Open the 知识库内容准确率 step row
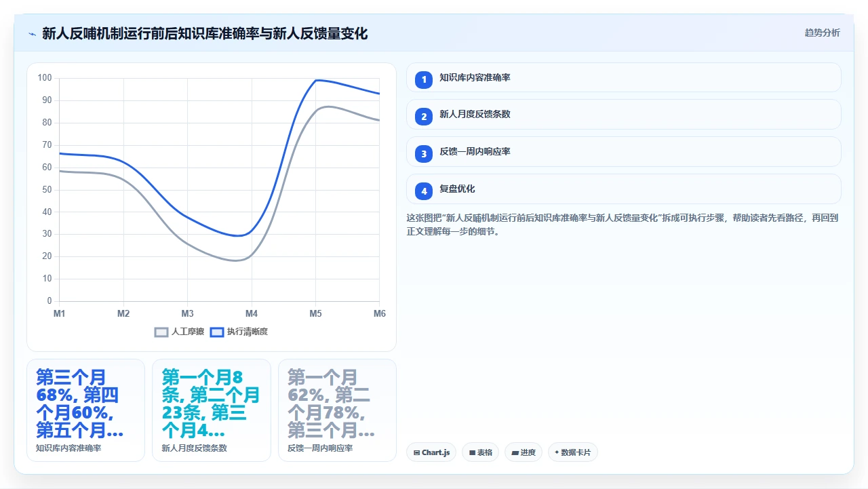 [x=623, y=77]
